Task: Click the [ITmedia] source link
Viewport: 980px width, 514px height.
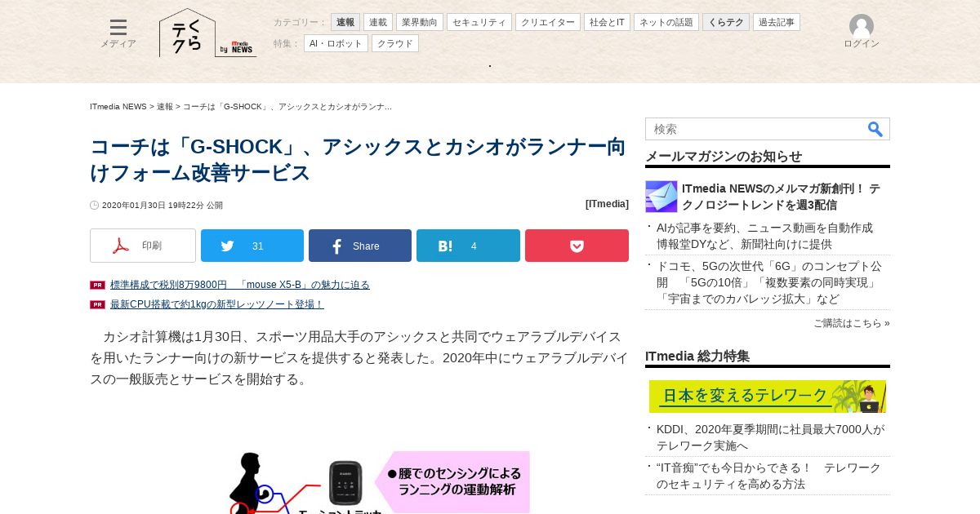Action: tap(607, 204)
